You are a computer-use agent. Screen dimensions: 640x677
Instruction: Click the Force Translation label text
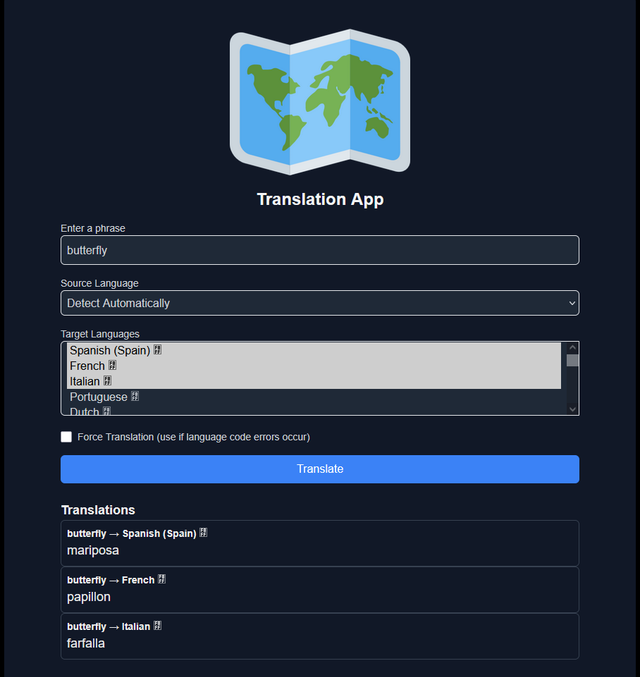pyautogui.click(x=193, y=437)
